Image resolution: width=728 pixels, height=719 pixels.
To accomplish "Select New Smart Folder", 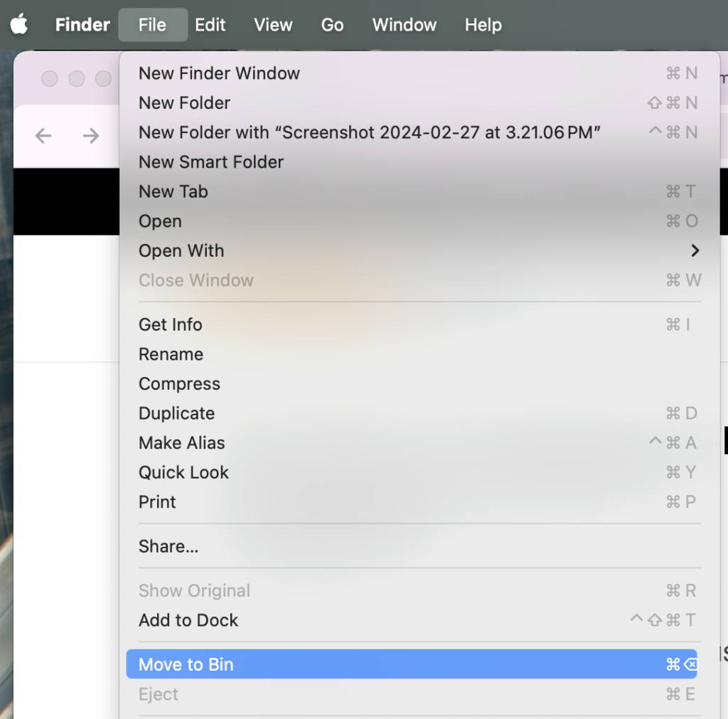I will coord(210,162).
